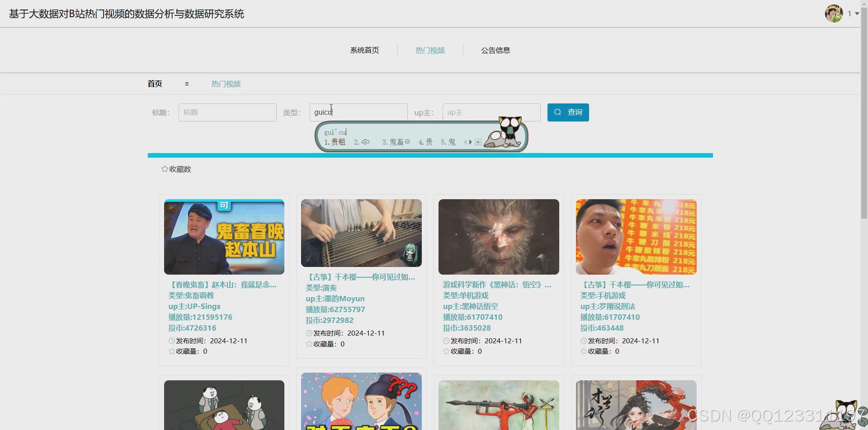Click the star icon in 黑神话悟空 card
The width and height of the screenshot is (868, 430).
tap(447, 351)
